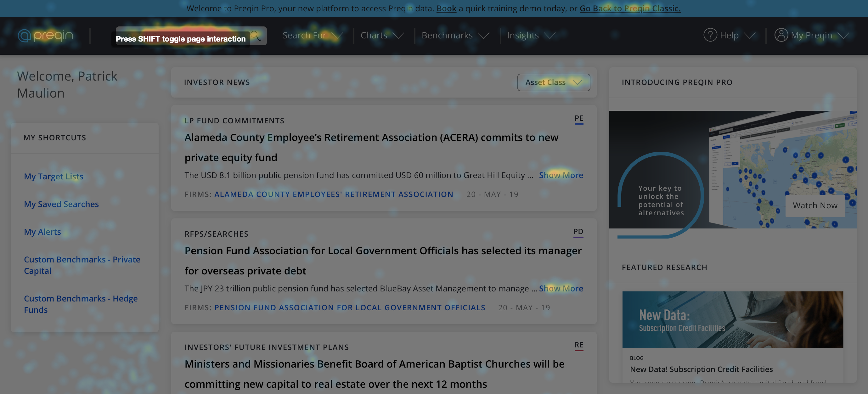Click the Watch Now button

pyautogui.click(x=815, y=205)
